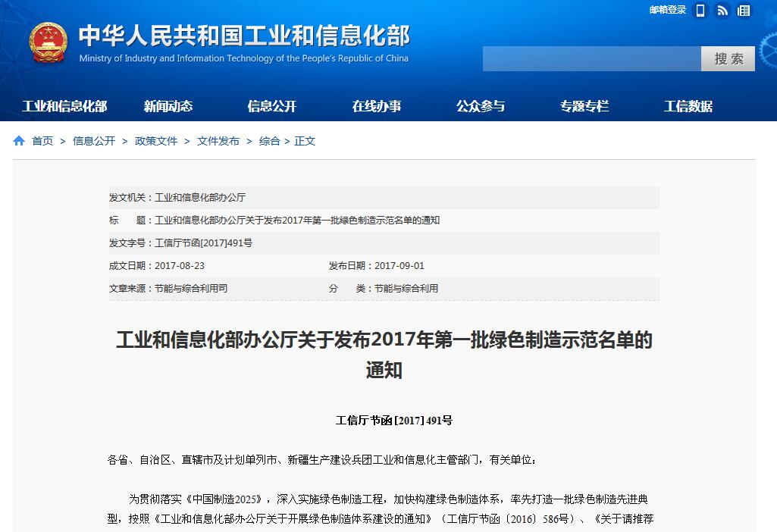The width and height of the screenshot is (777, 532).
Task: Click the 分类：节能与综合利用 text
Action: point(384,289)
